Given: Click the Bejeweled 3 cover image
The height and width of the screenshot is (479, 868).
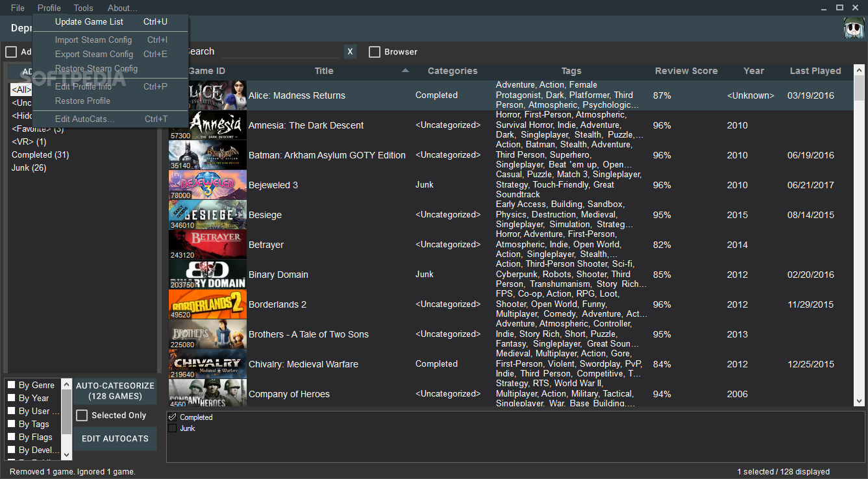Looking at the screenshot, I should pyautogui.click(x=208, y=185).
